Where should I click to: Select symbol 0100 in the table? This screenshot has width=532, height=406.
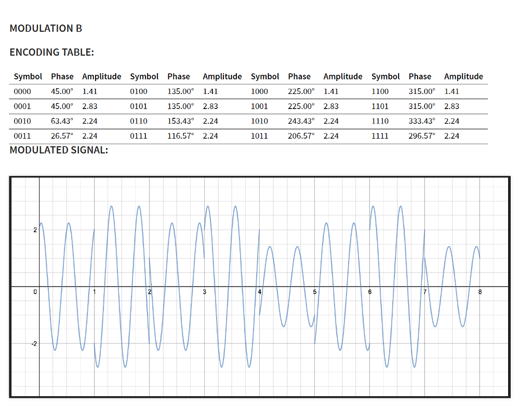point(139,91)
